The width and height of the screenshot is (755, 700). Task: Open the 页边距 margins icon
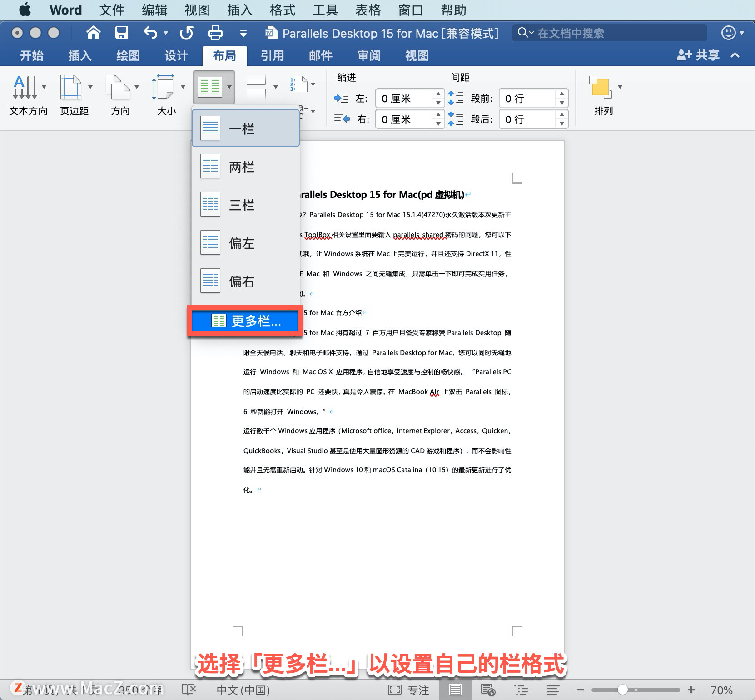[71, 87]
